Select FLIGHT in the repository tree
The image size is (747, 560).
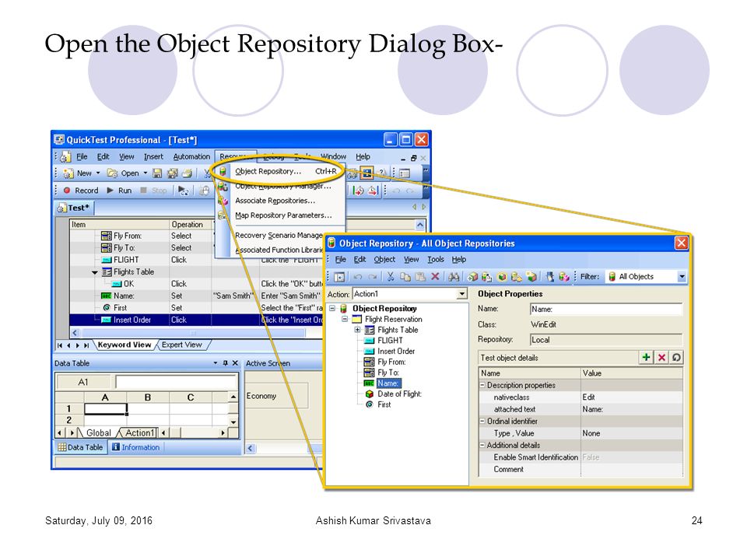click(390, 341)
